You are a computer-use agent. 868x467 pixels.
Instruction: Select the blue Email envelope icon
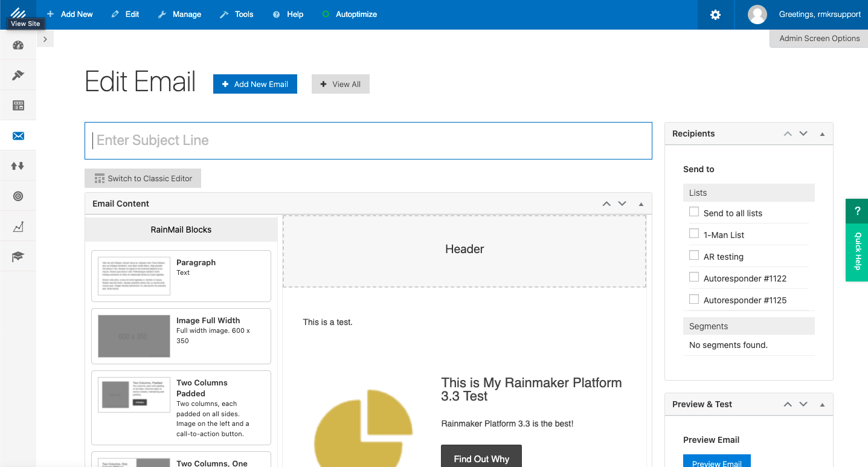pos(18,135)
